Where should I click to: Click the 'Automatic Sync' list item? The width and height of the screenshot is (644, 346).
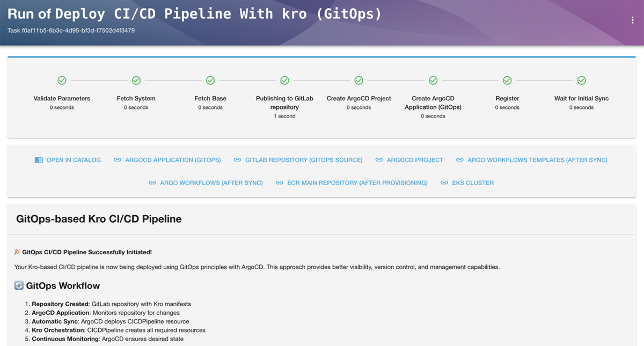point(111,321)
